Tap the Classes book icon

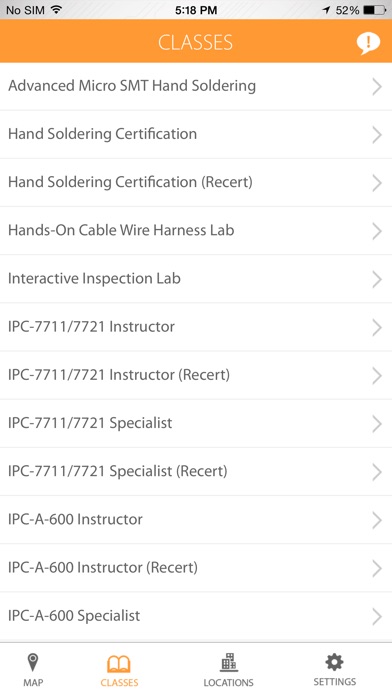pos(119,664)
